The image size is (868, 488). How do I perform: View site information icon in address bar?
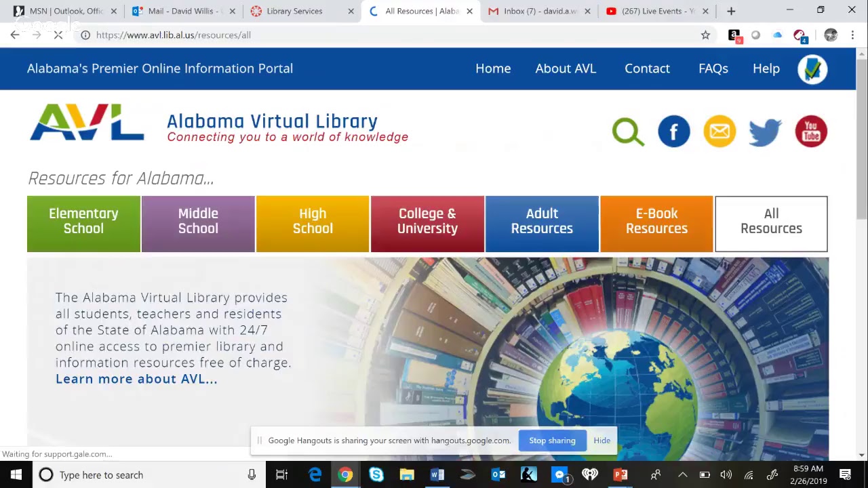point(85,35)
